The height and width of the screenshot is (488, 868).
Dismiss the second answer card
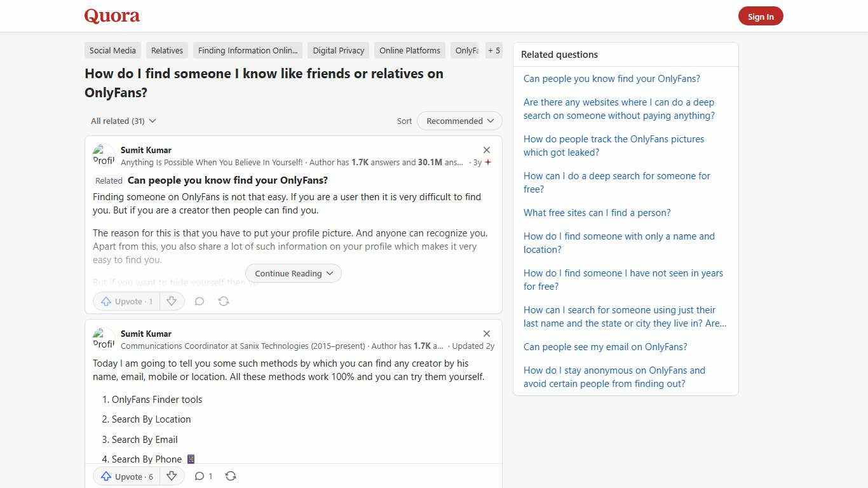coord(487,334)
